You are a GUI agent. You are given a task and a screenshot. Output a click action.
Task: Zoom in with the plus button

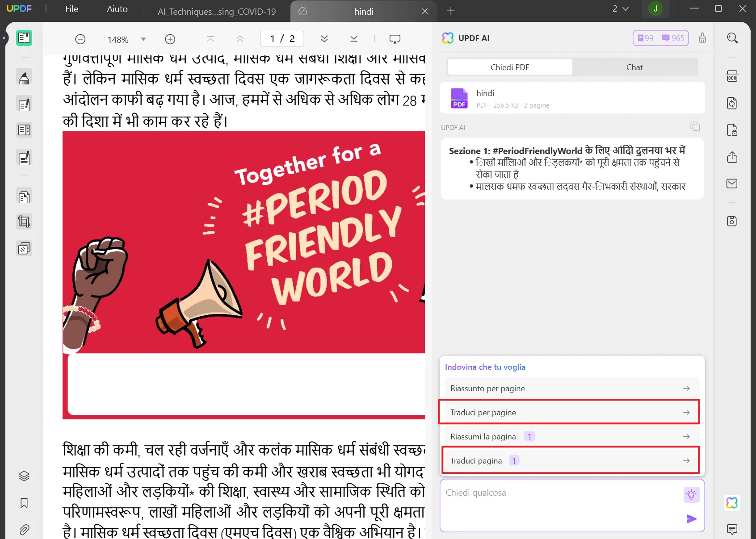170,39
